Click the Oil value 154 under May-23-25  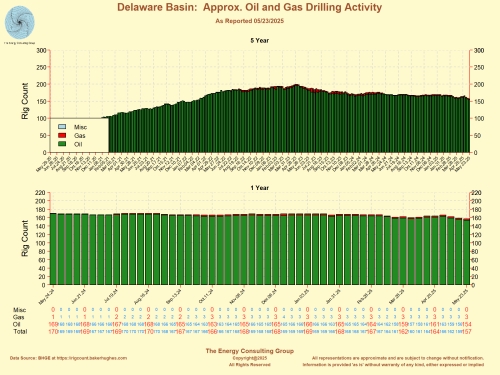[x=466, y=324]
